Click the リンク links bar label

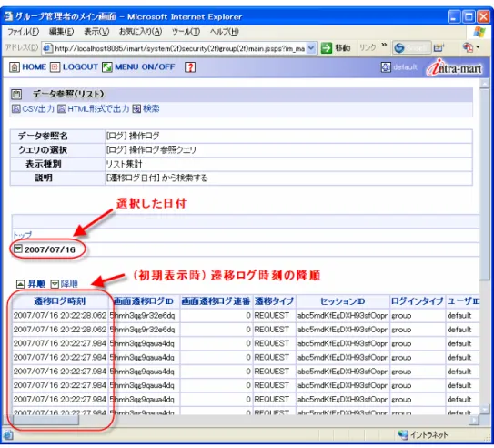(x=368, y=48)
